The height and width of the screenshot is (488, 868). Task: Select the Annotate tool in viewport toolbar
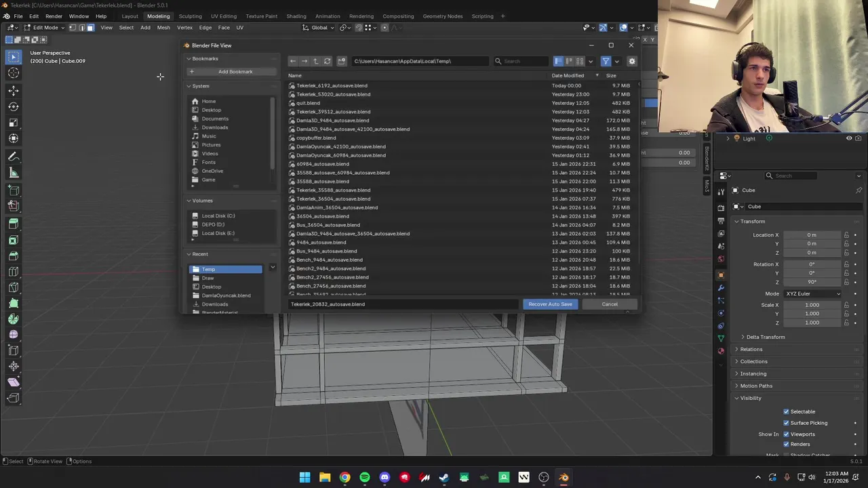(14, 157)
